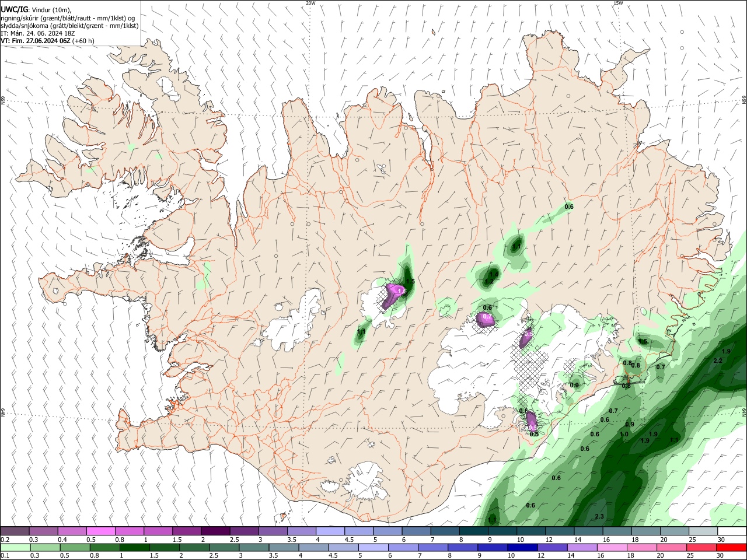Click the 20W longitude label

(x=310, y=3)
